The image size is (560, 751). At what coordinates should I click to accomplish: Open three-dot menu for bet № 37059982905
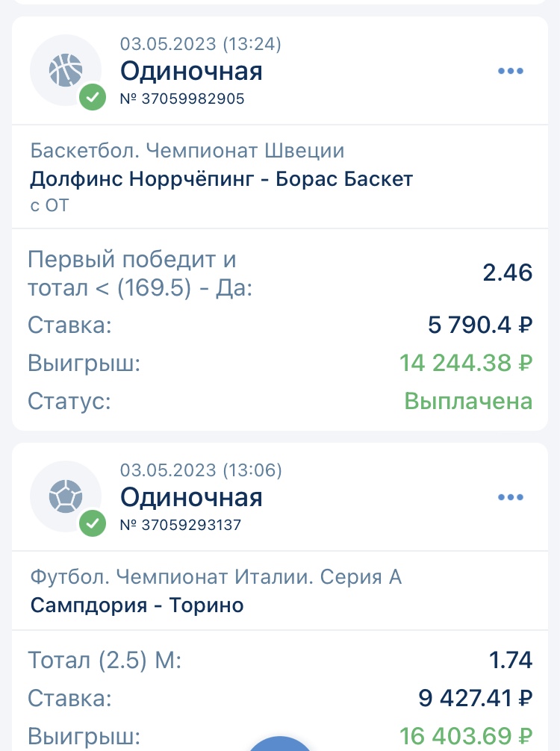tap(511, 71)
